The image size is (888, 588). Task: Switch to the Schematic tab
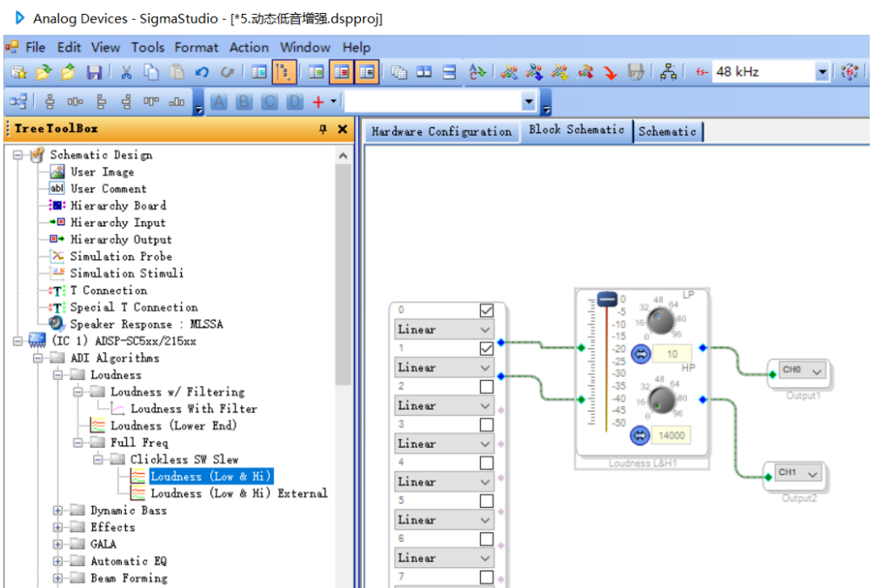click(667, 131)
